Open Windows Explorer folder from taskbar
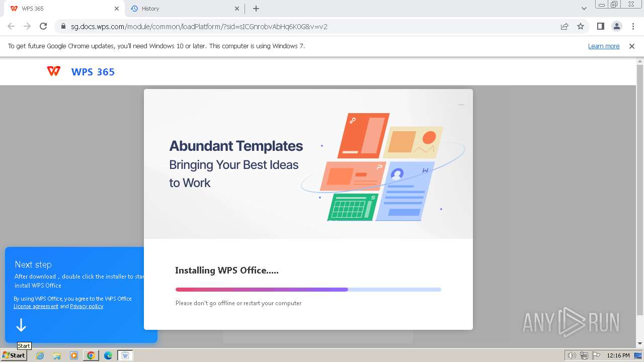The image size is (644, 362). click(57, 355)
